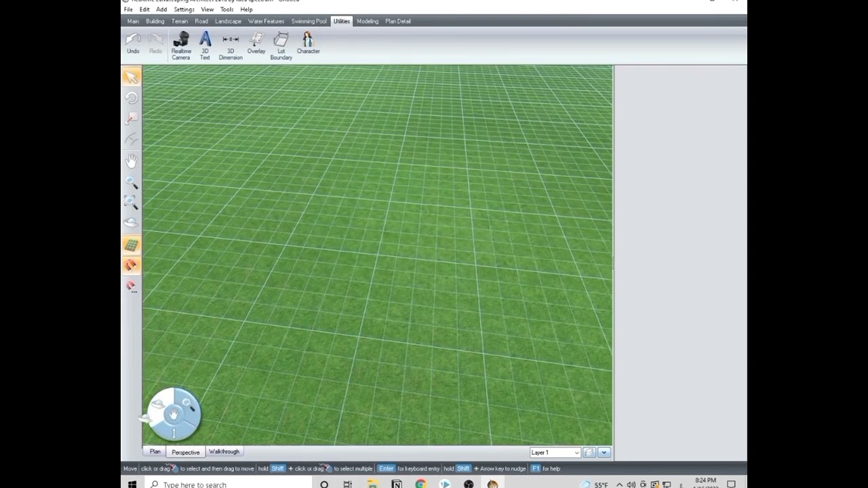
Task: Activate the hand pan tool
Action: pos(132,161)
